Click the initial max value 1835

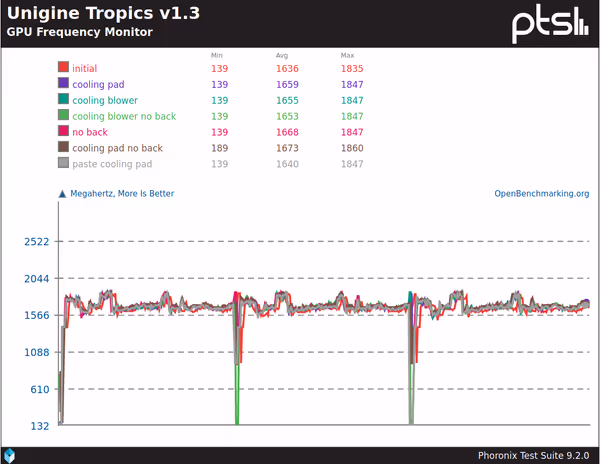[x=352, y=68]
